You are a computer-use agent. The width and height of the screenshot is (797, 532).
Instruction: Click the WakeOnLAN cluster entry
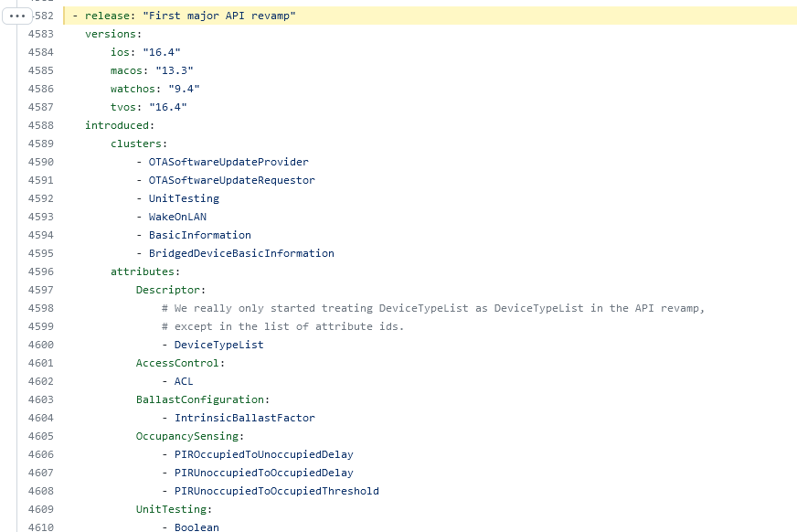(x=177, y=217)
